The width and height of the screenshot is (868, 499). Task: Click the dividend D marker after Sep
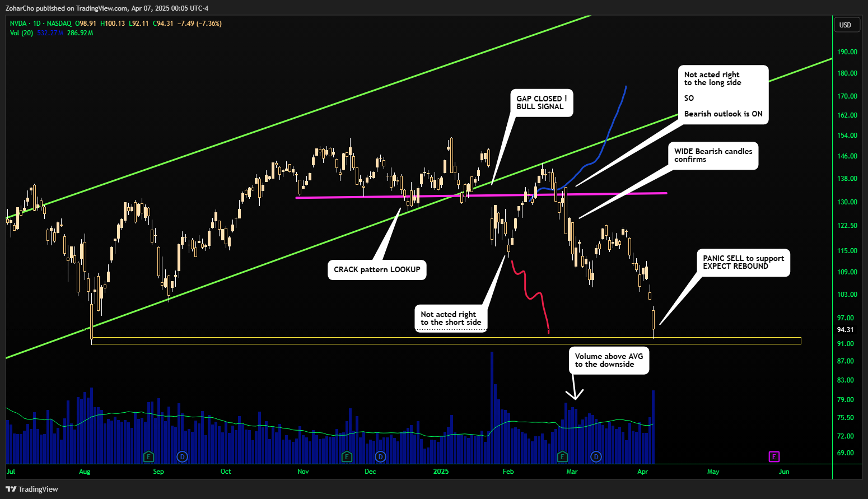coord(182,456)
